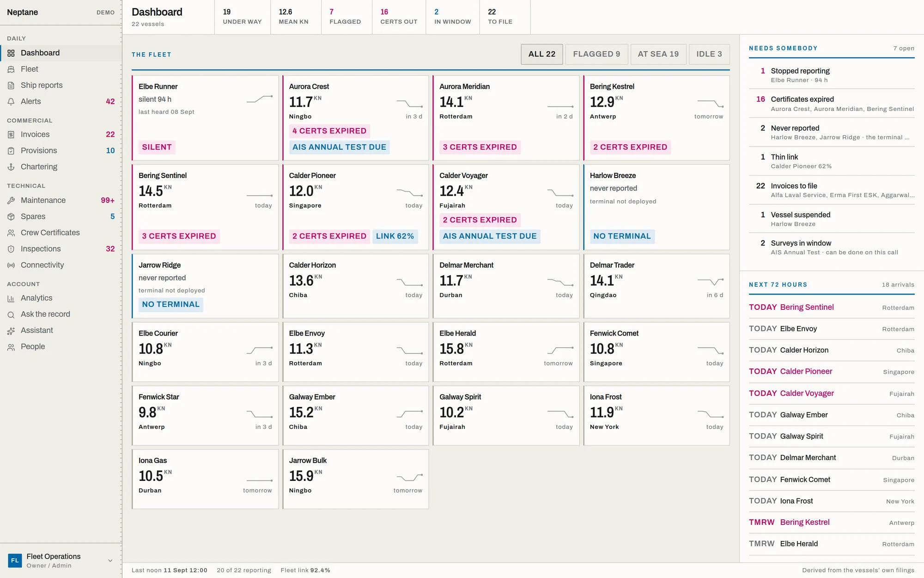This screenshot has width=924, height=578.
Task: Open the Jarrow Bulk vessel card
Action: (x=356, y=479)
